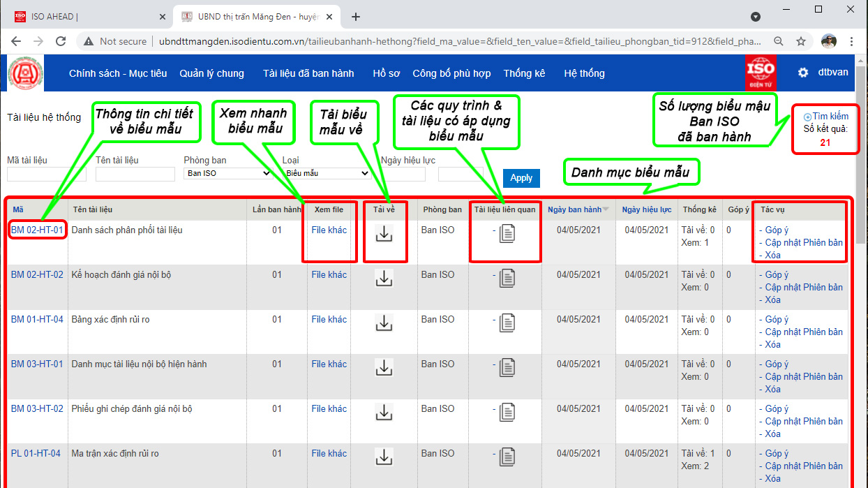Download Phiếu ghi chép đánh giá nội bộ
This screenshot has width=868, height=488.
pyautogui.click(x=384, y=412)
